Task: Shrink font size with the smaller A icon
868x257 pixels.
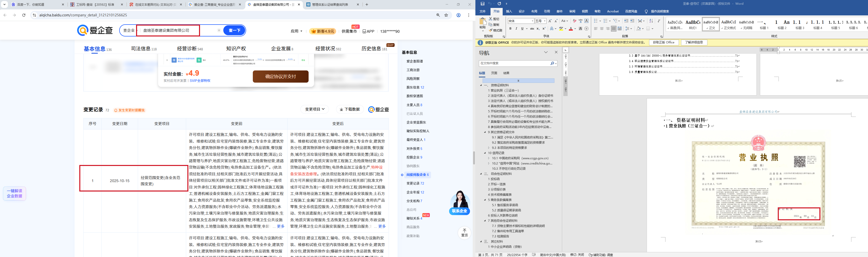Action: pos(556,21)
